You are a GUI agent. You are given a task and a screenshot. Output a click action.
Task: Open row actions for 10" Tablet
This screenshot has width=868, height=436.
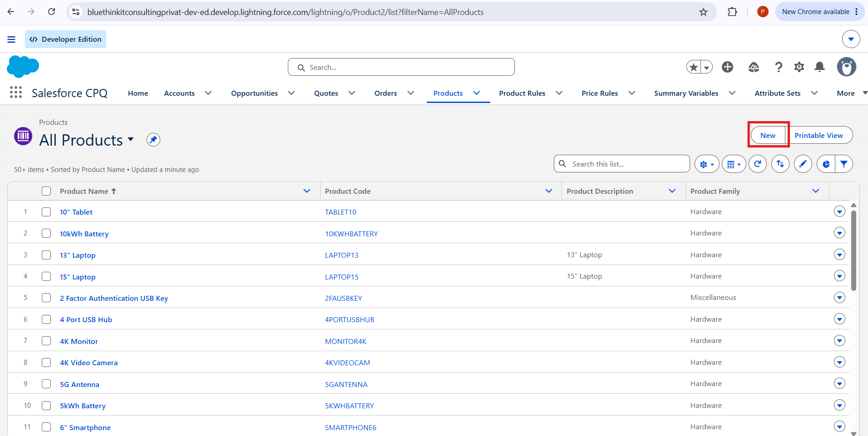pos(839,211)
